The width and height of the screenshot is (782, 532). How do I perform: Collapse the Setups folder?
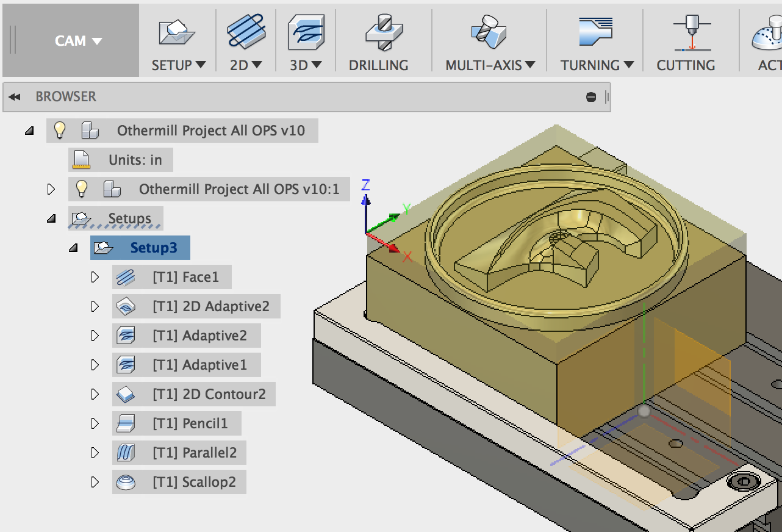click(52, 218)
